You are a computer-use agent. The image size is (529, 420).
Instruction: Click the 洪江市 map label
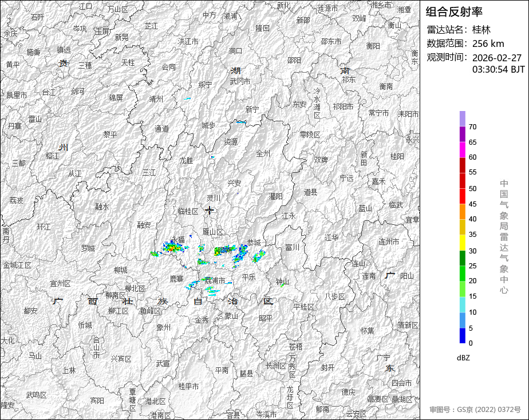(x=188, y=41)
